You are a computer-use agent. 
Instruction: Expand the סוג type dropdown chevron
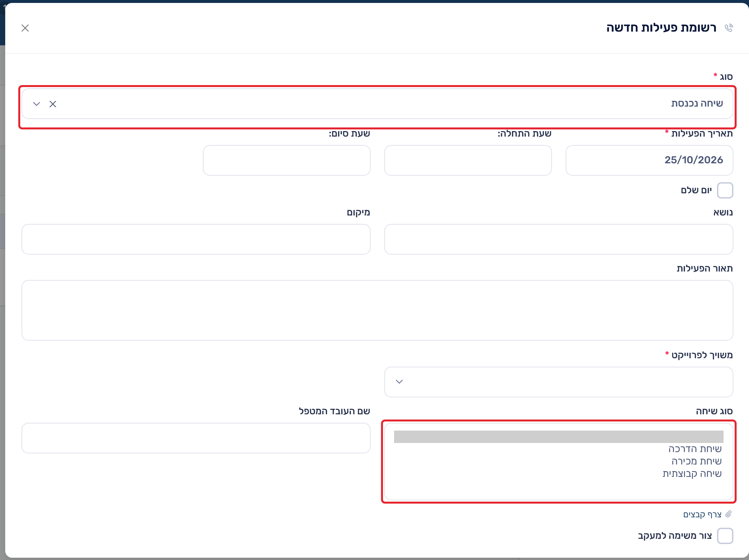coord(37,104)
